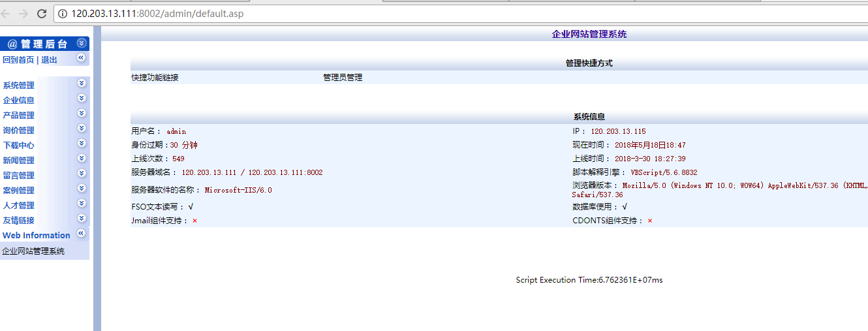Image resolution: width=868 pixels, height=331 pixels.
Task: Expand the 企业信息 menu chevron
Action: pos(82,98)
